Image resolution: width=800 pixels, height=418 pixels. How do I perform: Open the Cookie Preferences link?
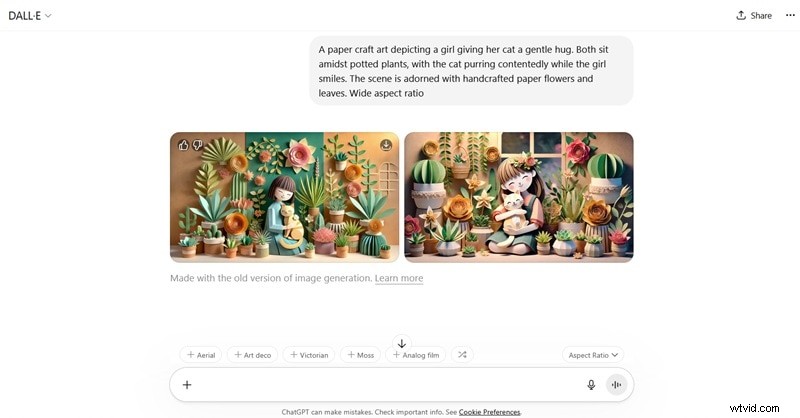point(489,412)
